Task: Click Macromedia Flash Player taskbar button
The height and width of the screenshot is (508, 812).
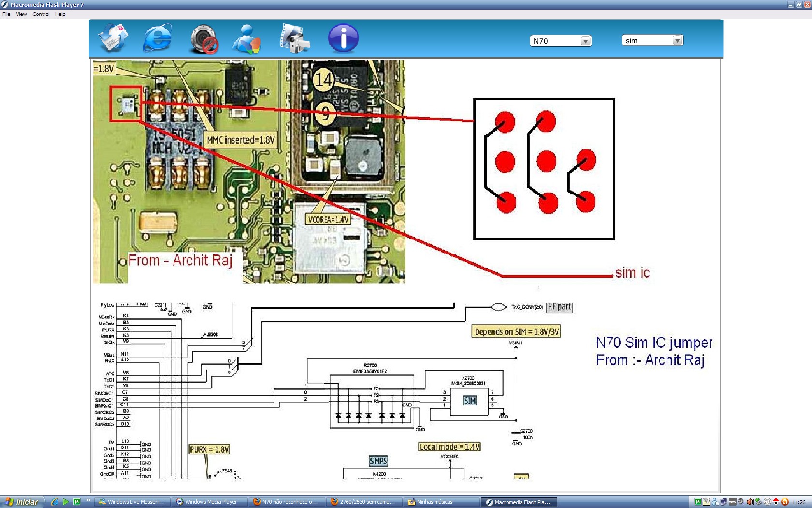Action: (x=519, y=502)
